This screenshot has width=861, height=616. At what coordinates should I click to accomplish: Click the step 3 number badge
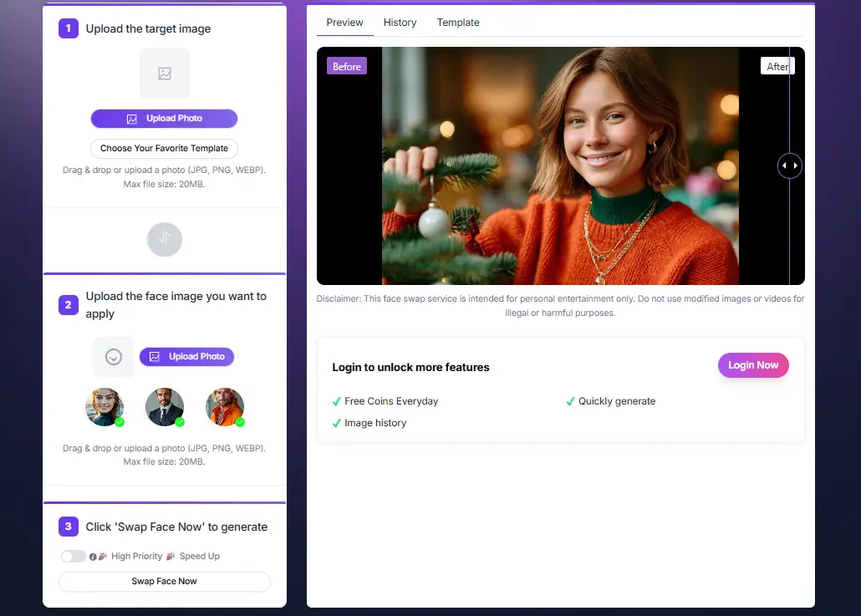point(68,527)
